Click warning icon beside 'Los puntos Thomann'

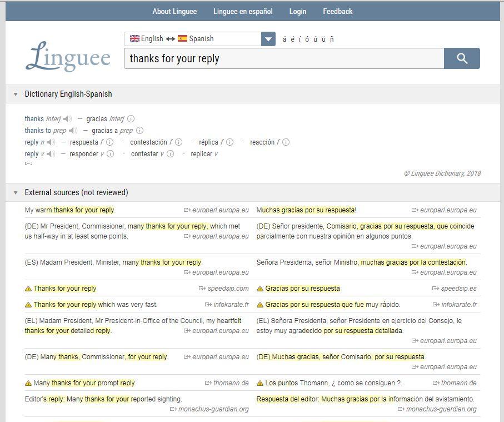click(260, 383)
